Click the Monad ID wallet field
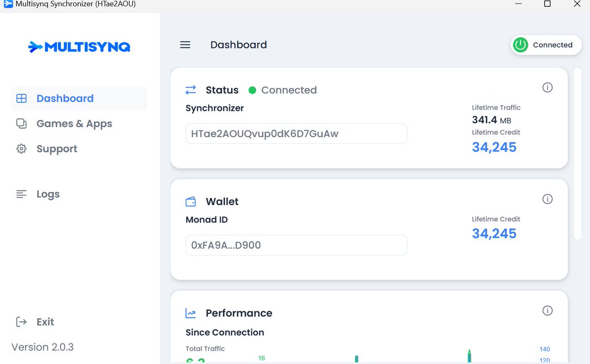This screenshot has height=364, width=590. pos(296,245)
